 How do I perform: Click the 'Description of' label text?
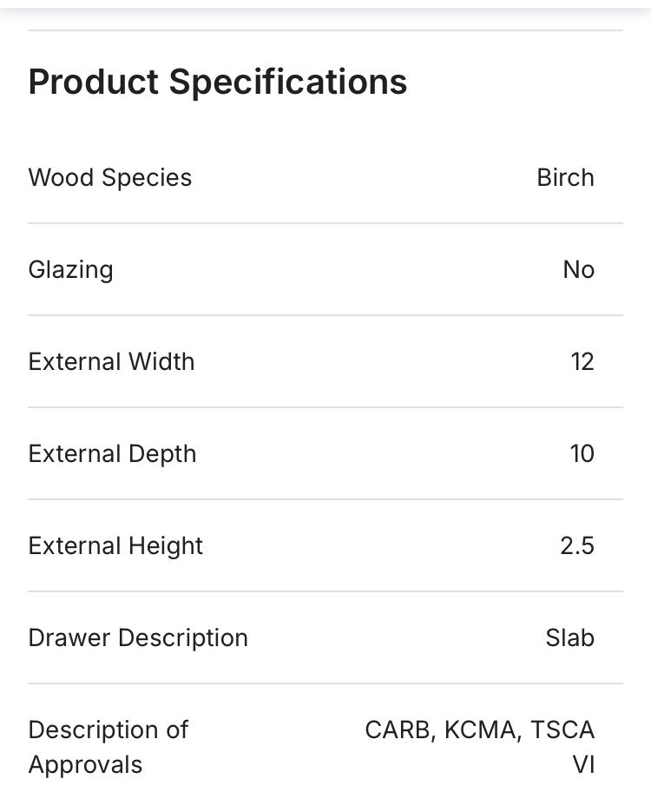[108, 730]
